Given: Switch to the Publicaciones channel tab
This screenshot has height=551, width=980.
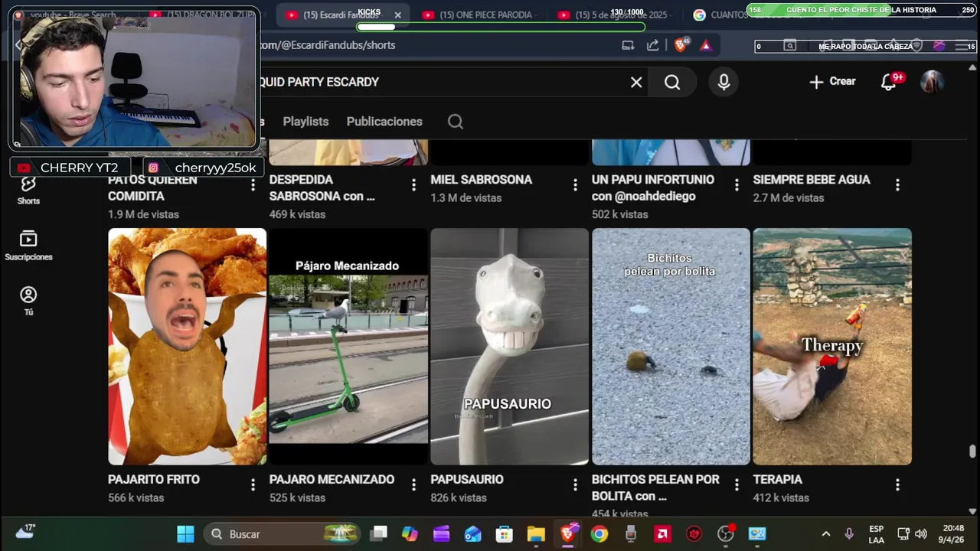Looking at the screenshot, I should (384, 122).
